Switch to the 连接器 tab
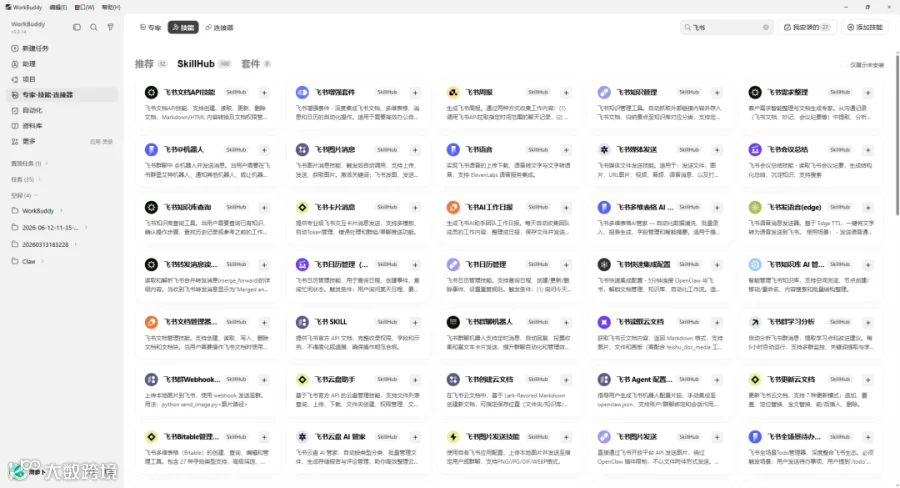Screen dimensions: 900x488 [x=219, y=27]
